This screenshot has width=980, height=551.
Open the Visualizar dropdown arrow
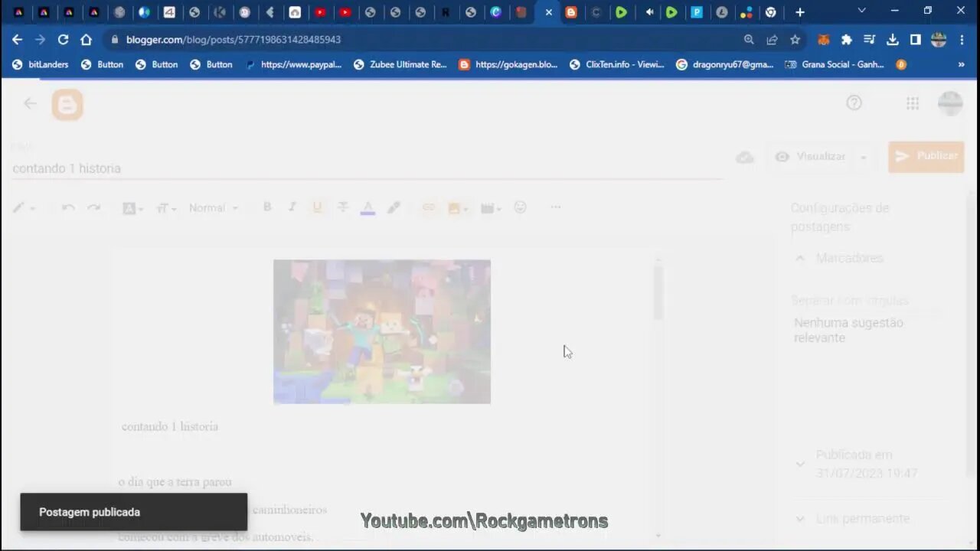(864, 157)
